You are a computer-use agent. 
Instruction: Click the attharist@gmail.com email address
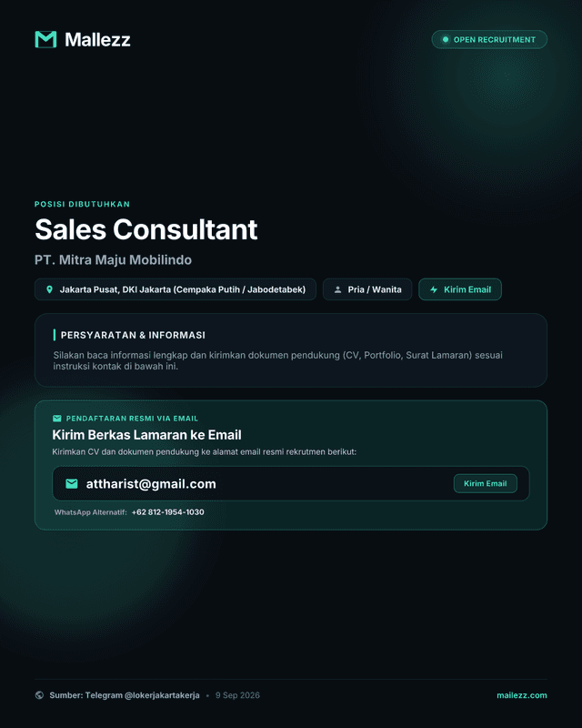click(x=151, y=484)
